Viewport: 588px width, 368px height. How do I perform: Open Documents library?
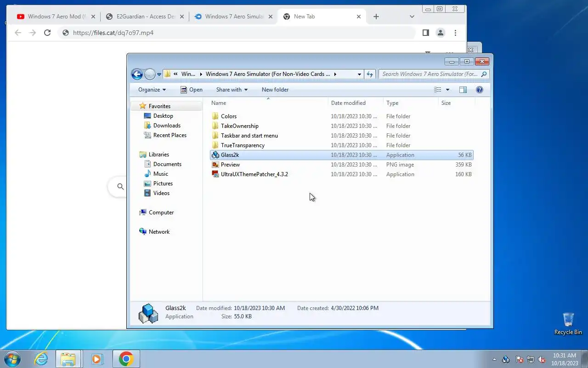pyautogui.click(x=167, y=164)
